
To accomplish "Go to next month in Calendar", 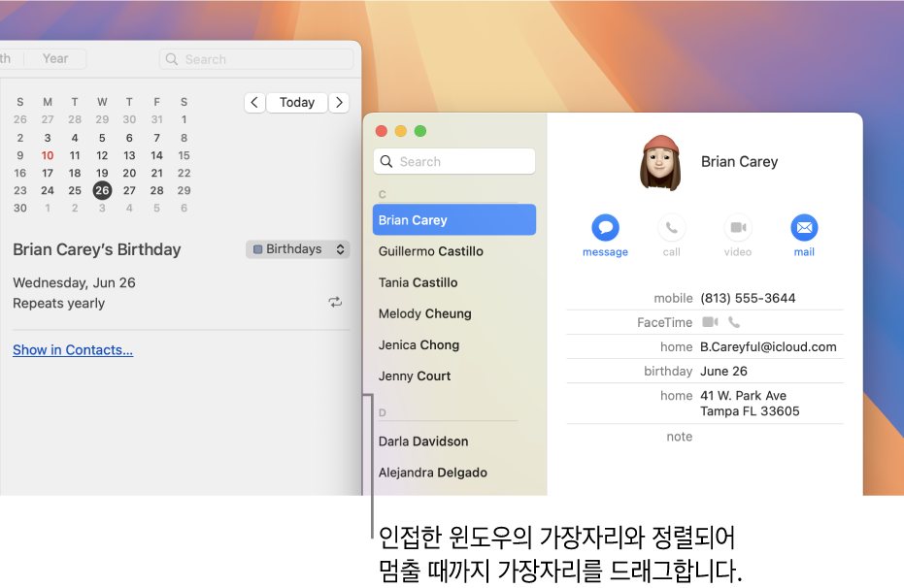I will click(339, 103).
